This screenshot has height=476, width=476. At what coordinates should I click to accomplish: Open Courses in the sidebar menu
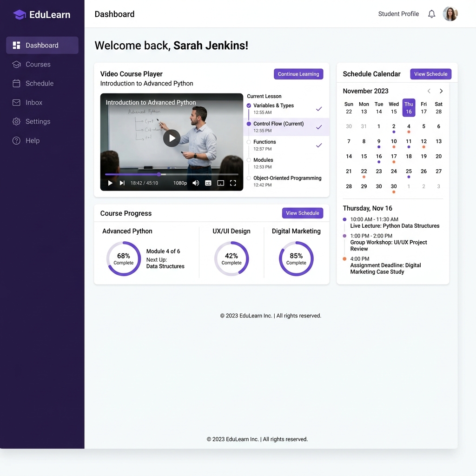point(42,64)
